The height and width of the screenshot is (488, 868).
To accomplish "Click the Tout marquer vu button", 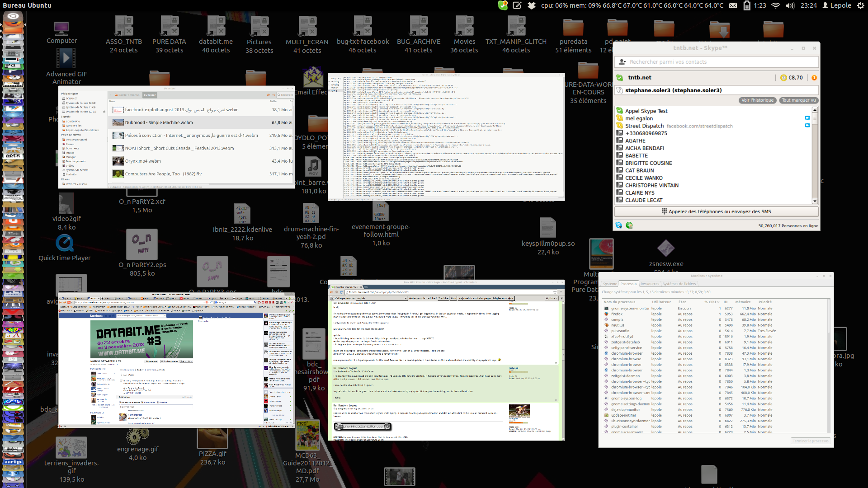I will (x=799, y=100).
